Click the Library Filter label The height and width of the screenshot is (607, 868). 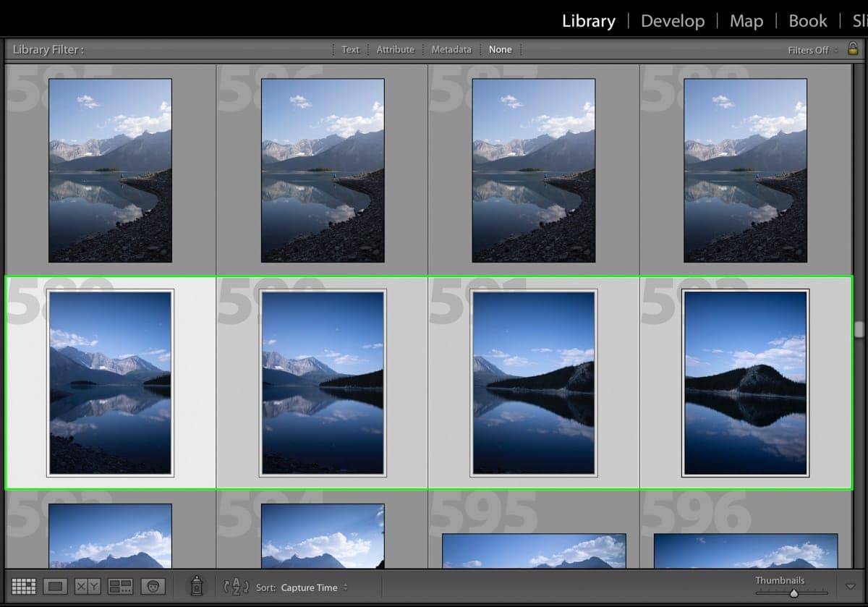point(48,50)
